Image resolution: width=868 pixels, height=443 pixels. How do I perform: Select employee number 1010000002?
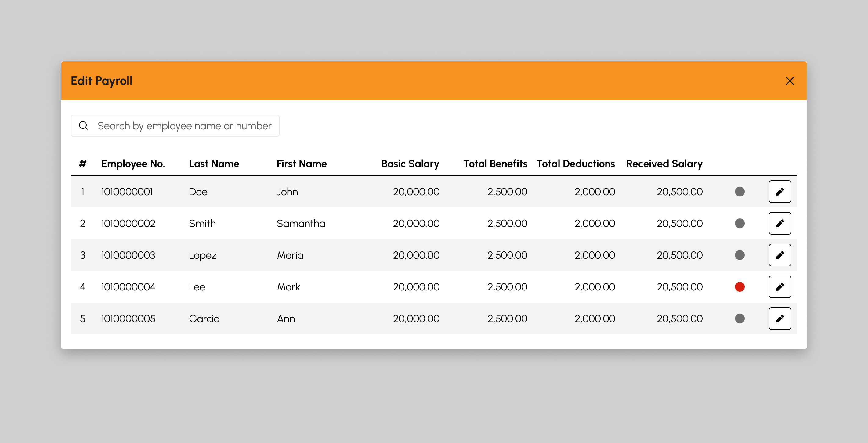[128, 223]
